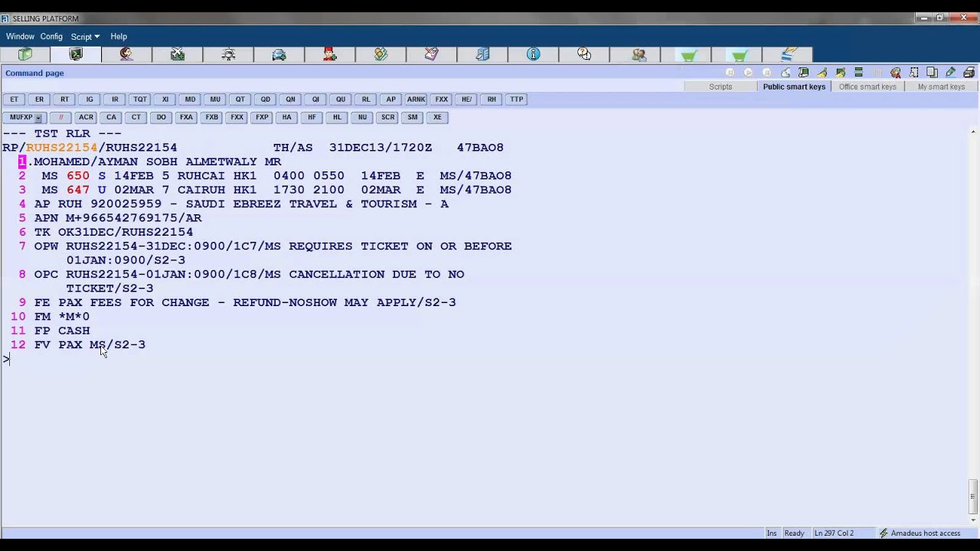Click the FXP smart key button
Image resolution: width=980 pixels, height=551 pixels.
point(262,118)
